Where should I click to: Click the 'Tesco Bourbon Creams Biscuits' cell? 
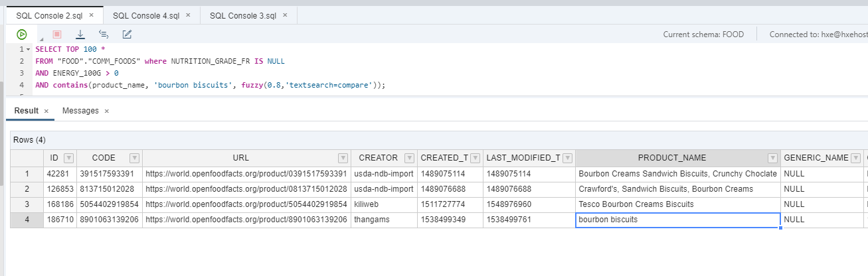click(677, 204)
